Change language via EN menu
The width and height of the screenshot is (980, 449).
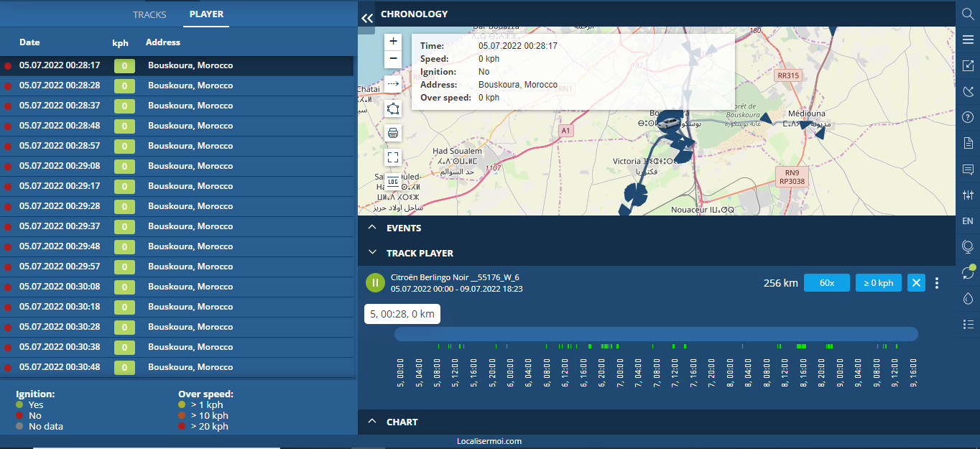968,221
